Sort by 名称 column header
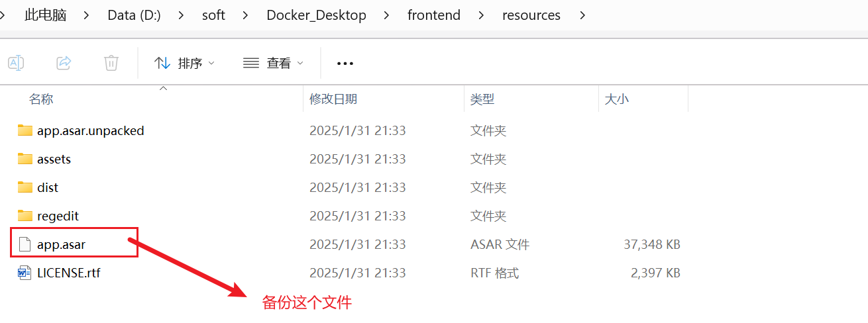Image resolution: width=868 pixels, height=323 pixels. pos(41,99)
